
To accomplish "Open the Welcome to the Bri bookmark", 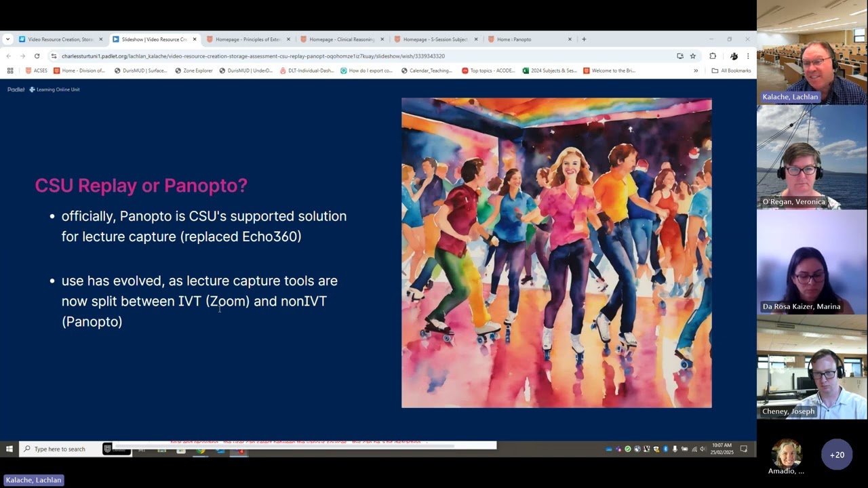I will (609, 70).
